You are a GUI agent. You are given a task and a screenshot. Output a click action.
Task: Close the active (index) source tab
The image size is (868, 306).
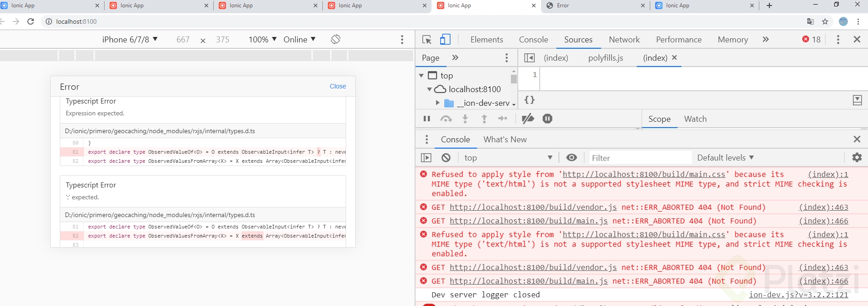click(x=674, y=57)
